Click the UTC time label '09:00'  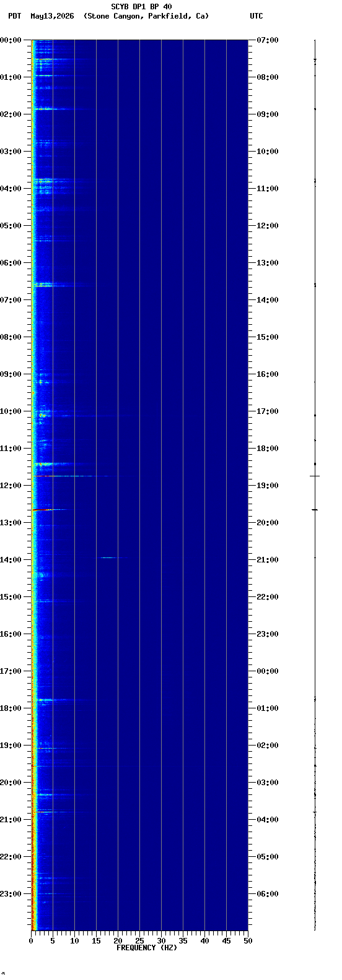pyautogui.click(x=268, y=114)
